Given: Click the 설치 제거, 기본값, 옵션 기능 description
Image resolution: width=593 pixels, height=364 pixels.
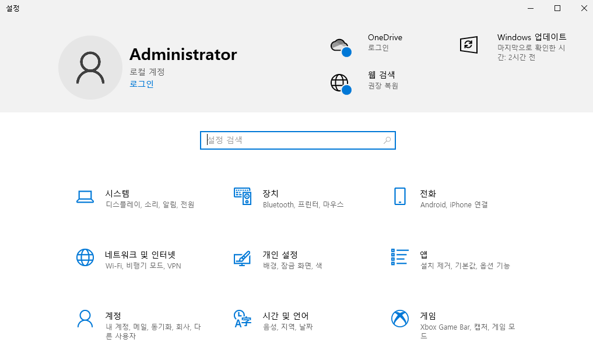Looking at the screenshot, I should tap(465, 266).
